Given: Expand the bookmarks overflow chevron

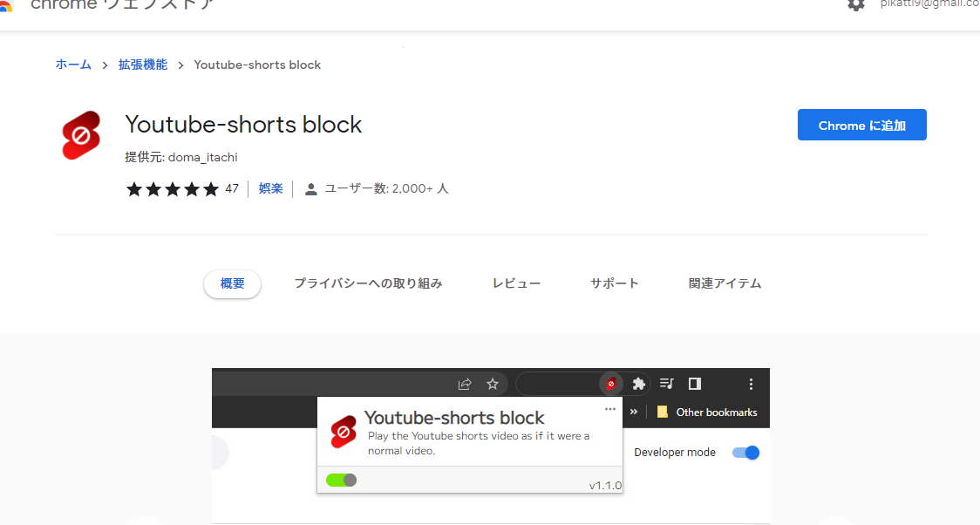Looking at the screenshot, I should tap(634, 412).
